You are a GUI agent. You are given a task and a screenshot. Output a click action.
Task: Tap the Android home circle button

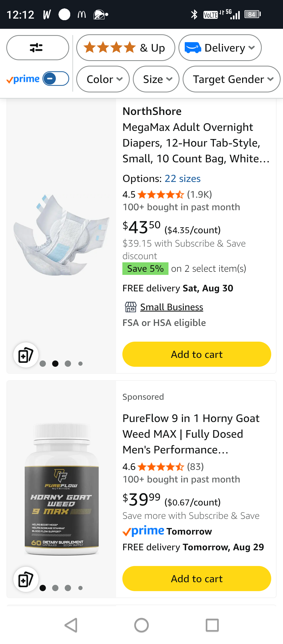141,625
